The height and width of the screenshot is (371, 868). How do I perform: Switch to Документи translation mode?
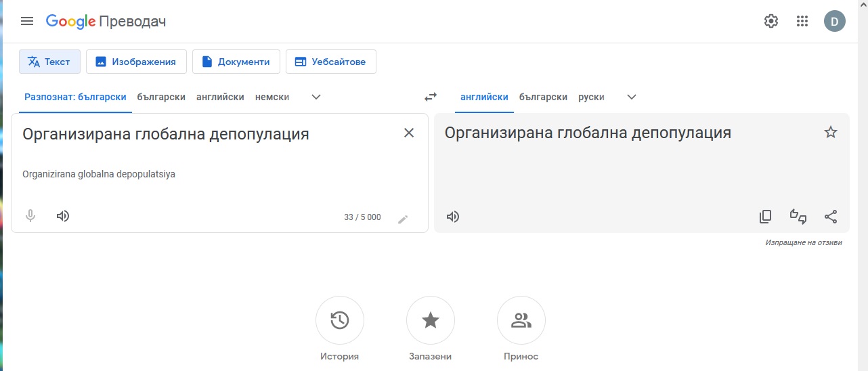tap(236, 62)
